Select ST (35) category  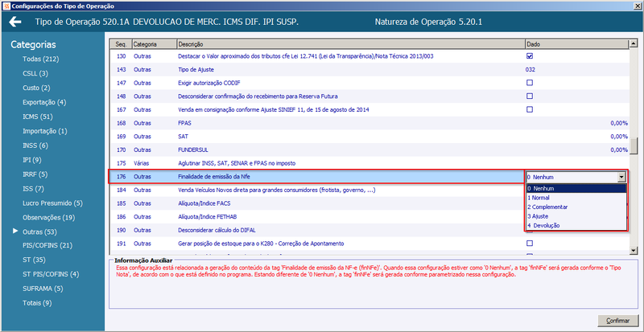click(x=34, y=260)
